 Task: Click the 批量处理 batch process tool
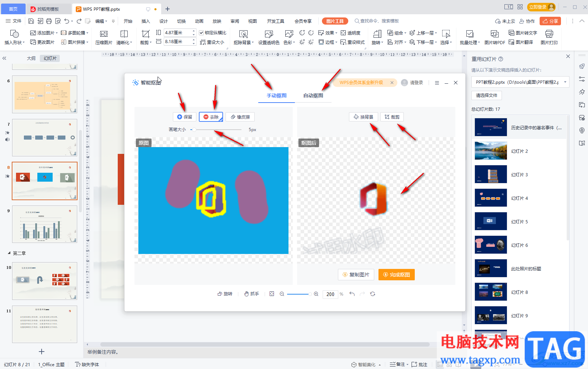click(x=470, y=37)
